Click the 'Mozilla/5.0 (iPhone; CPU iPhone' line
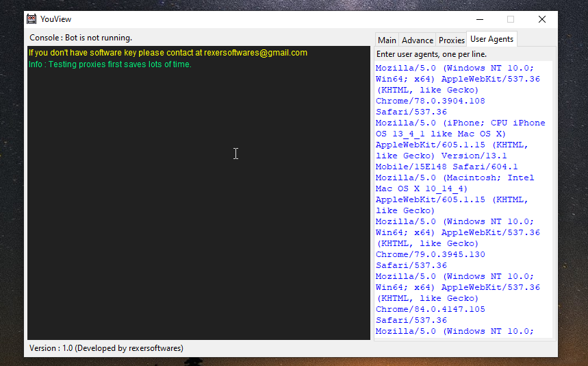 (x=460, y=123)
